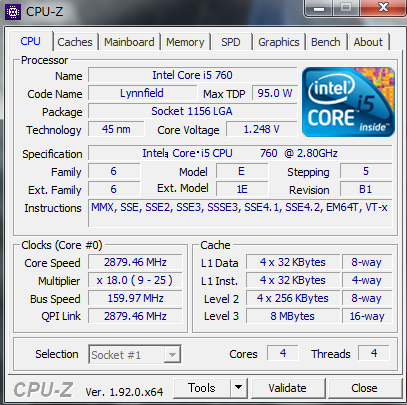Click the L1 Data '8-way' associativity
Screen dimensions: 407x405
point(367,262)
